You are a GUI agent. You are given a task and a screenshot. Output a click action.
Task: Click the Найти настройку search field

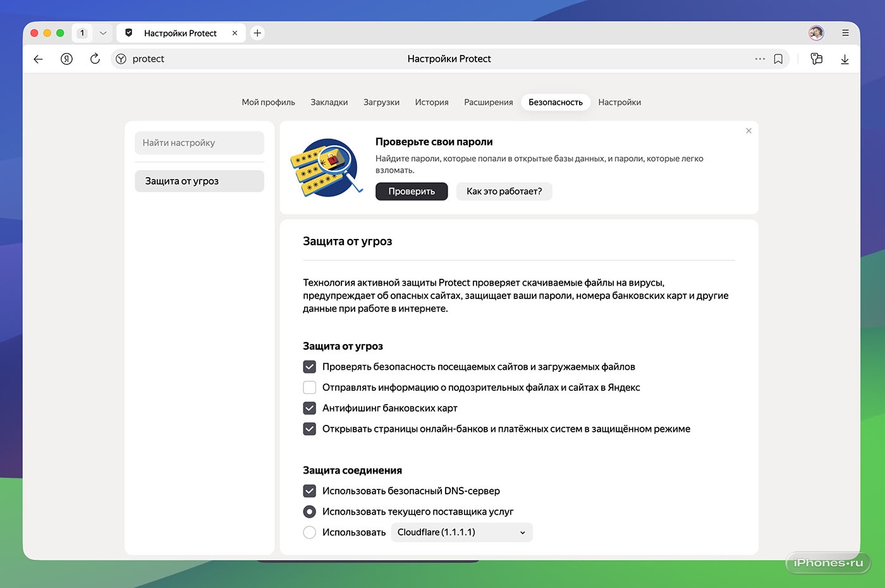click(199, 143)
